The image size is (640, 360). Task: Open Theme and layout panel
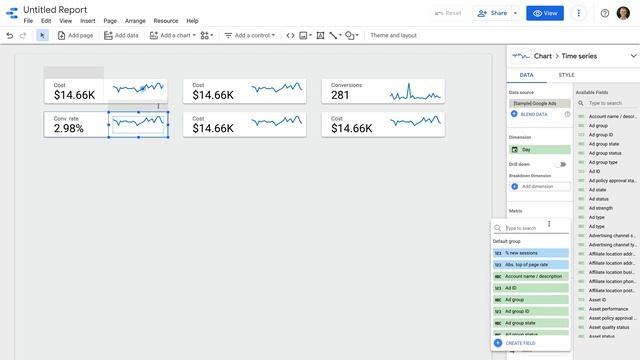pos(393,36)
